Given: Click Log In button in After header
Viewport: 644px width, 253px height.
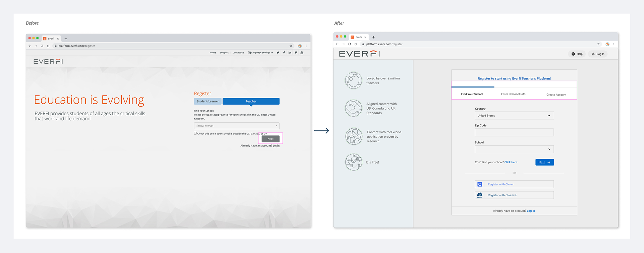Looking at the screenshot, I should click(x=598, y=54).
